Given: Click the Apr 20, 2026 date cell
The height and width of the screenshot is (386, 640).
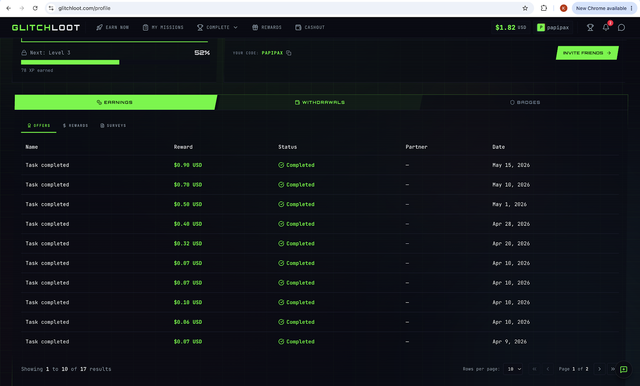Looking at the screenshot, I should (511, 244).
